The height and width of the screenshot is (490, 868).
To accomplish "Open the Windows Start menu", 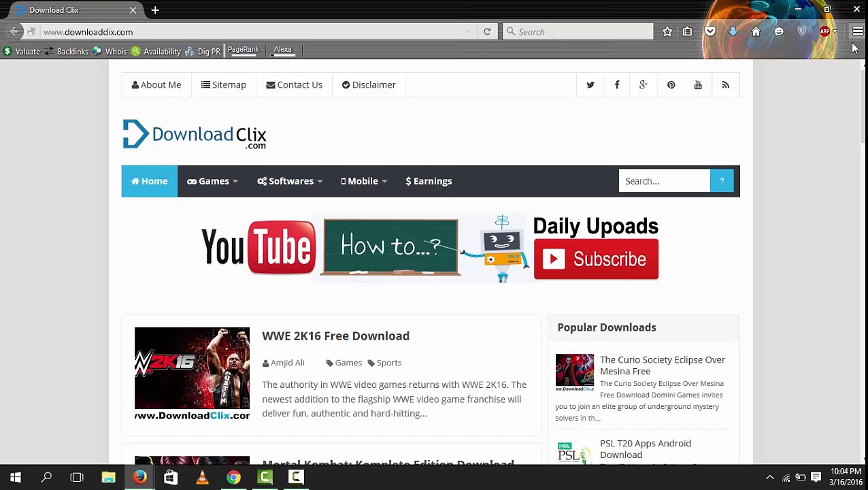I will pos(15,478).
